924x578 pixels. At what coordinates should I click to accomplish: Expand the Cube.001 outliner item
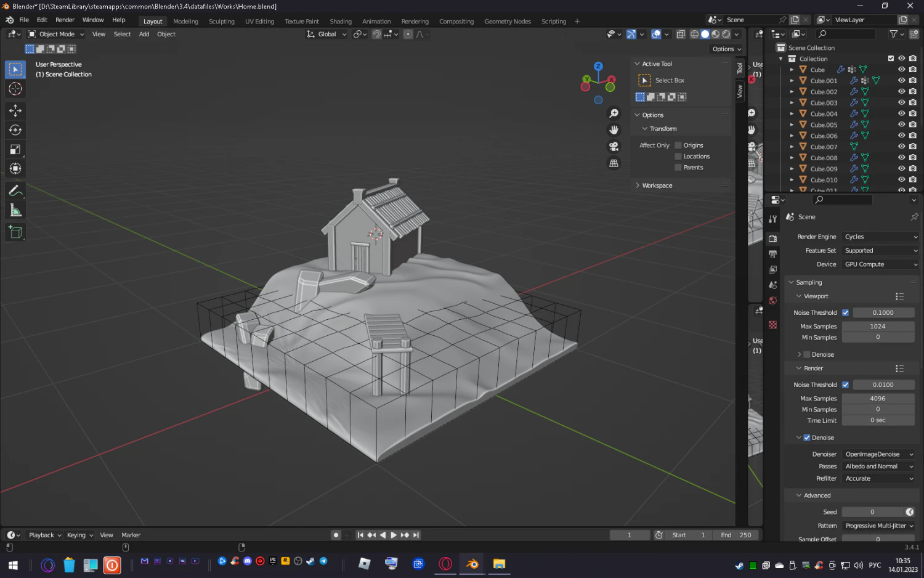[792, 80]
